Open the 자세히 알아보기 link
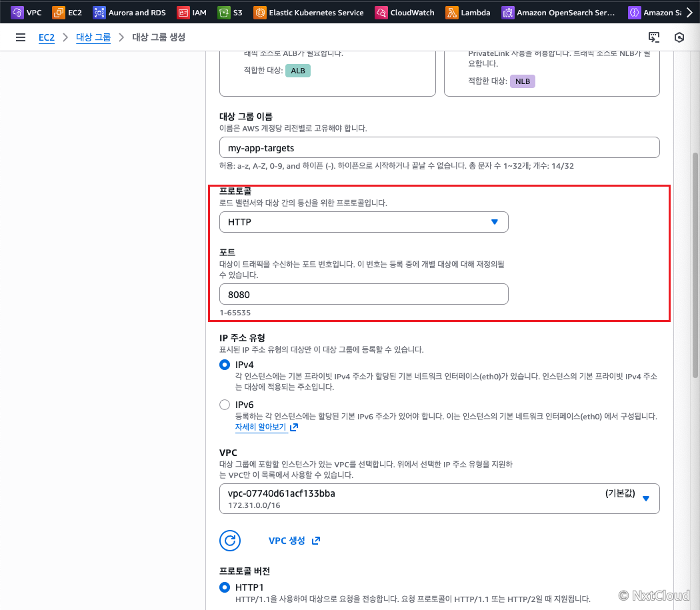Image resolution: width=700 pixels, height=610 pixels. pos(261,427)
